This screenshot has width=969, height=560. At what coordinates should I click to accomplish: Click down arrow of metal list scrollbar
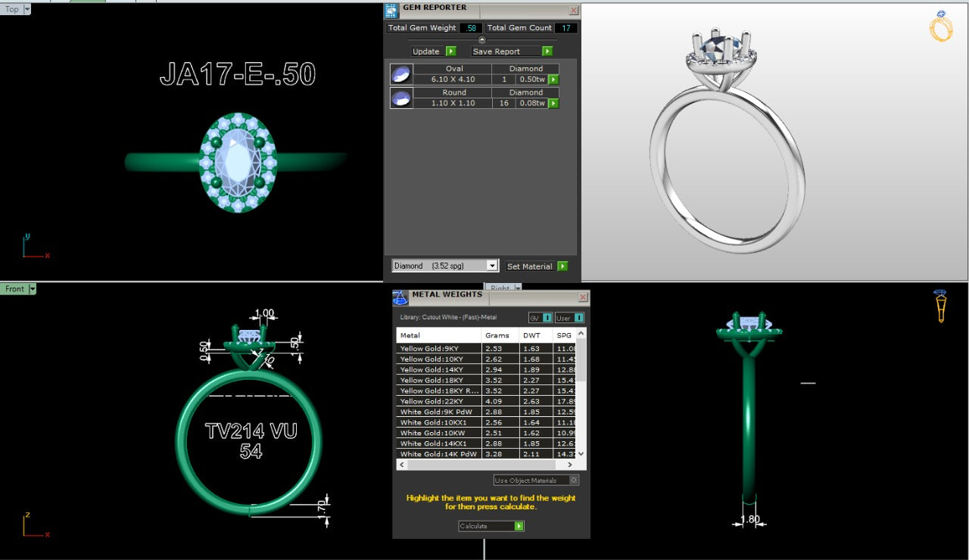pyautogui.click(x=581, y=453)
